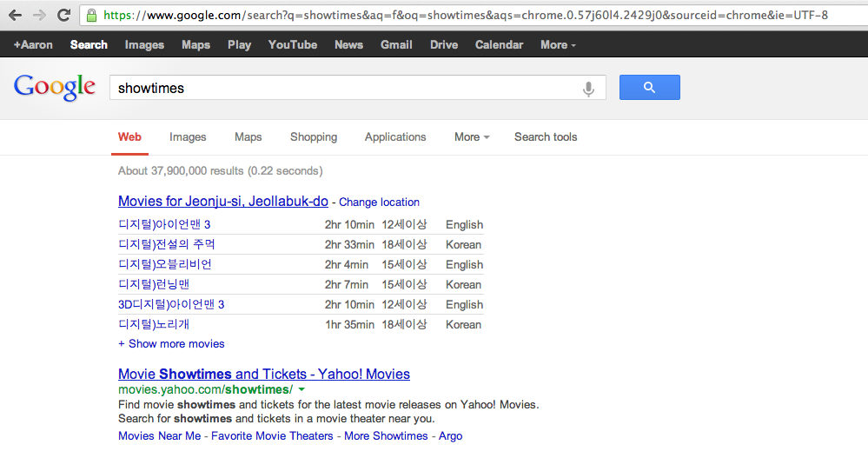
Task: Click the '2hr 7min' duration text
Action: 347,285
